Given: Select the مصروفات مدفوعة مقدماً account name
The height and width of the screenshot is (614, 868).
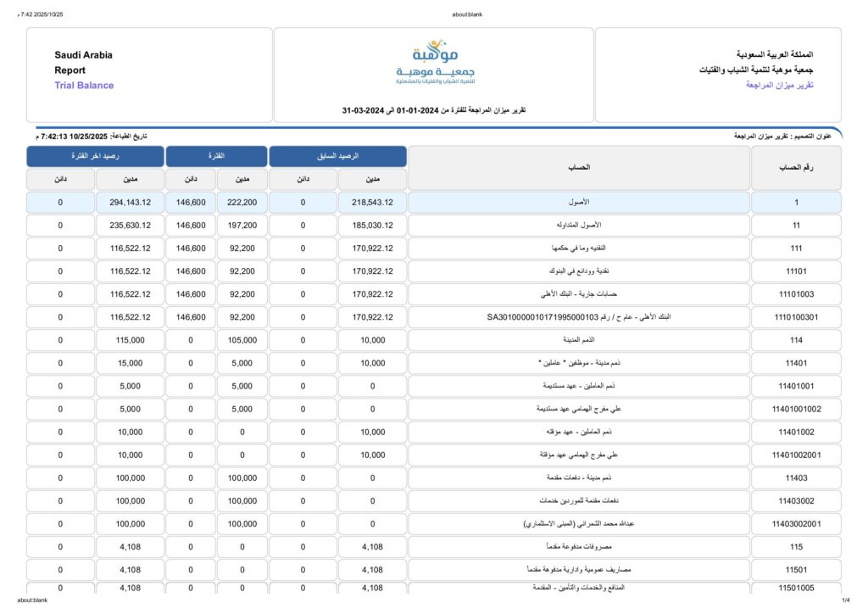Looking at the screenshot, I should pyautogui.click(x=578, y=547).
